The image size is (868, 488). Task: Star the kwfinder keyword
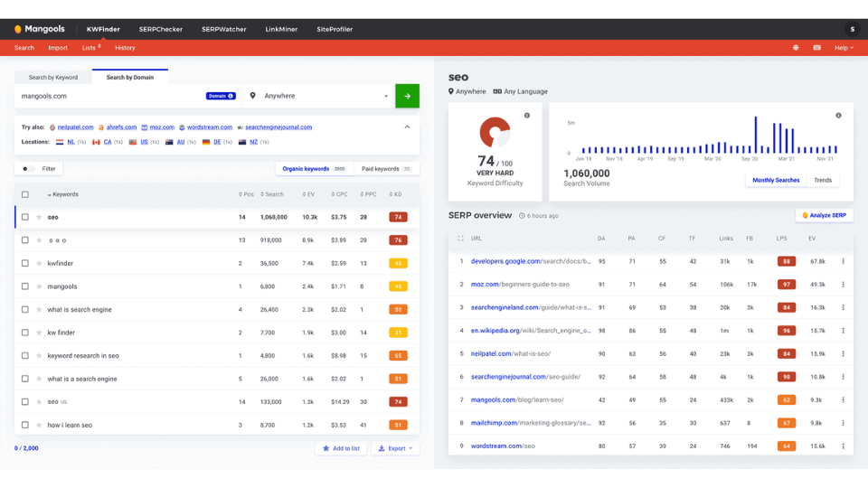[x=39, y=263]
